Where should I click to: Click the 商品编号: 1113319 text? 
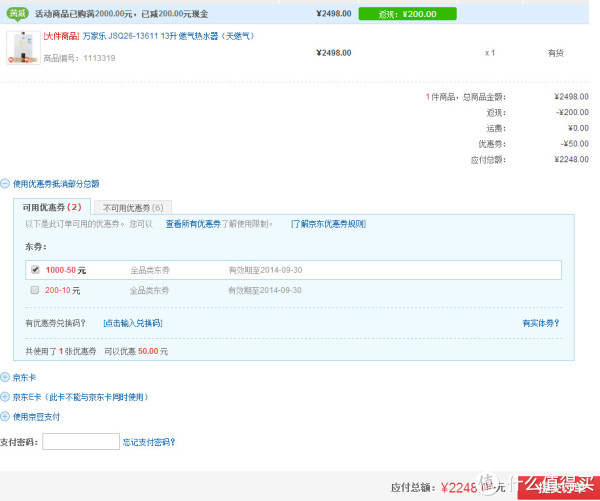click(79, 58)
